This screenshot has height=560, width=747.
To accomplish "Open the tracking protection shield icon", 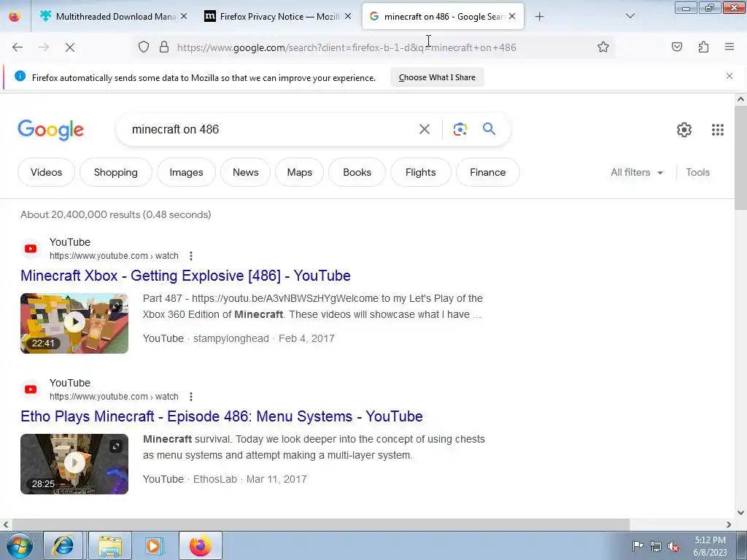I will tap(144, 47).
